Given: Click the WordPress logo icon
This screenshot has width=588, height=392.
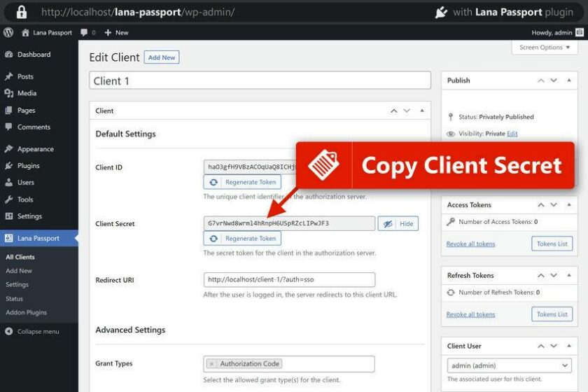Looking at the screenshot, I should pyautogui.click(x=8, y=32).
